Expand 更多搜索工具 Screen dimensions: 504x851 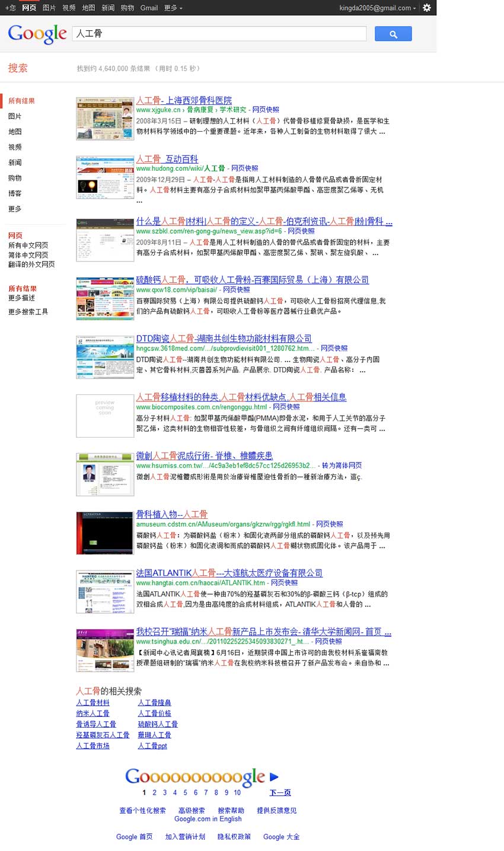[x=28, y=312]
